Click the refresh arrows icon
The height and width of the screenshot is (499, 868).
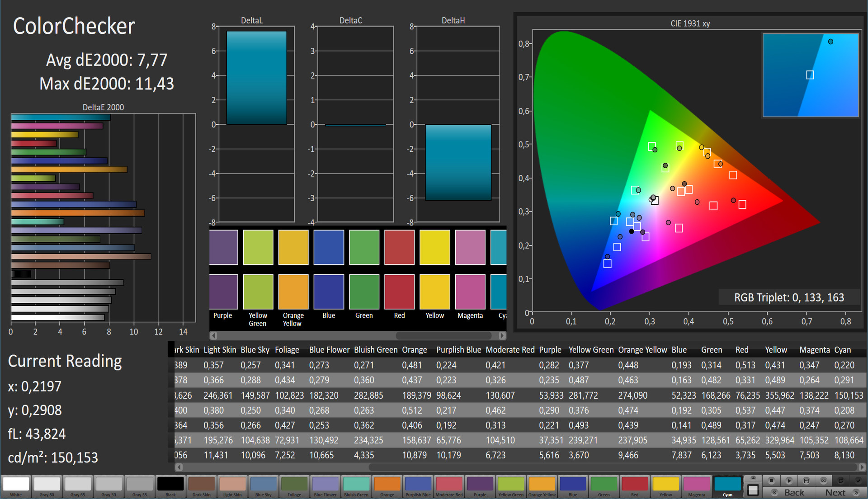(x=840, y=480)
